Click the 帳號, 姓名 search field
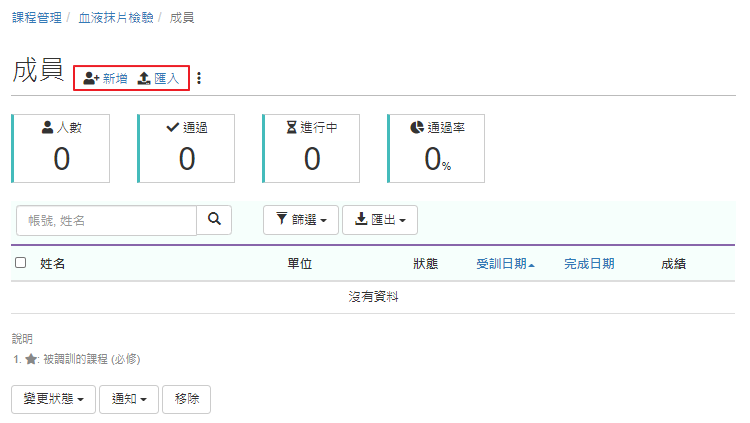The height and width of the screenshot is (423, 750). tap(106, 220)
